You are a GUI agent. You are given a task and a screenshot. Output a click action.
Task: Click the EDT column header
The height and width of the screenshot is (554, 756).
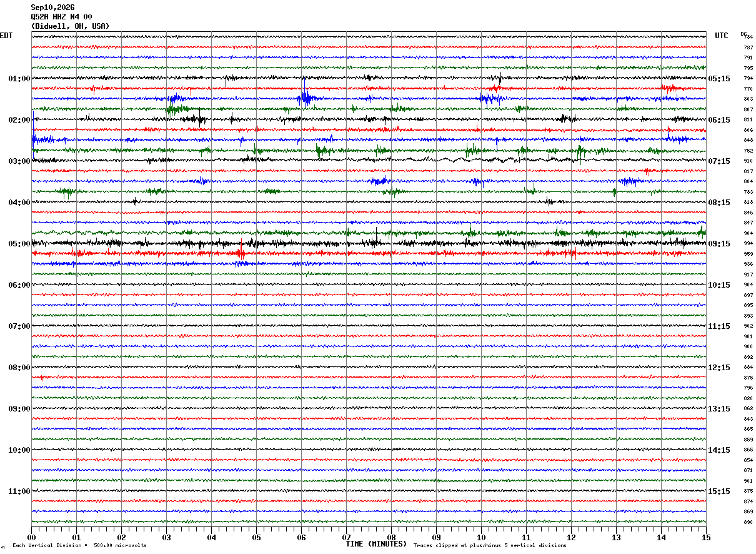(x=6, y=36)
